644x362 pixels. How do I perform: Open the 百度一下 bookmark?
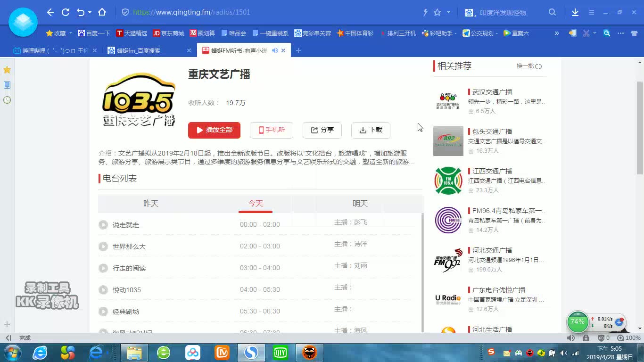tap(94, 33)
